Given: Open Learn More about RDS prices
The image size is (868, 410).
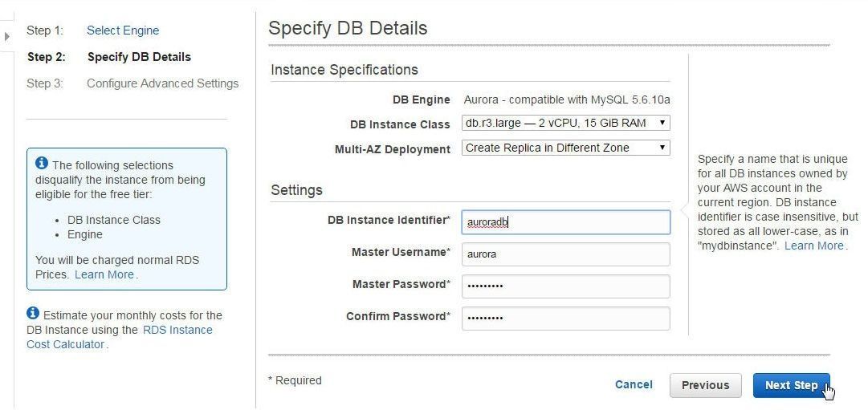Looking at the screenshot, I should [x=104, y=274].
